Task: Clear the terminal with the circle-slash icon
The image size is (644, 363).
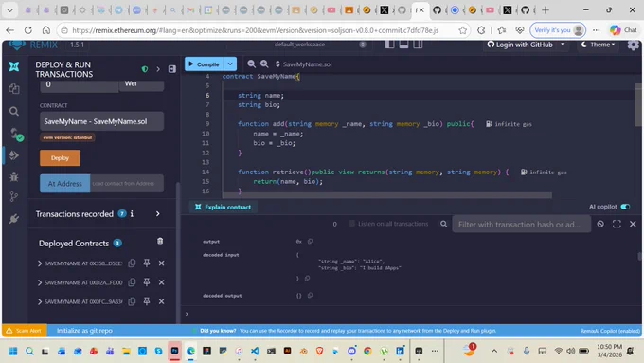Action: [600, 224]
